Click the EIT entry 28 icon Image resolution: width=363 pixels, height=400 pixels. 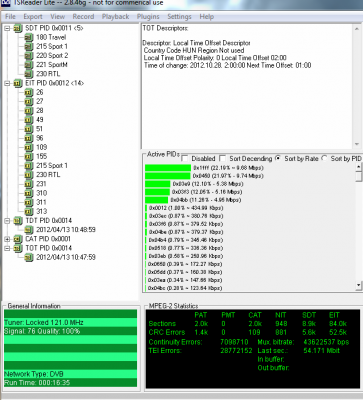(x=29, y=111)
